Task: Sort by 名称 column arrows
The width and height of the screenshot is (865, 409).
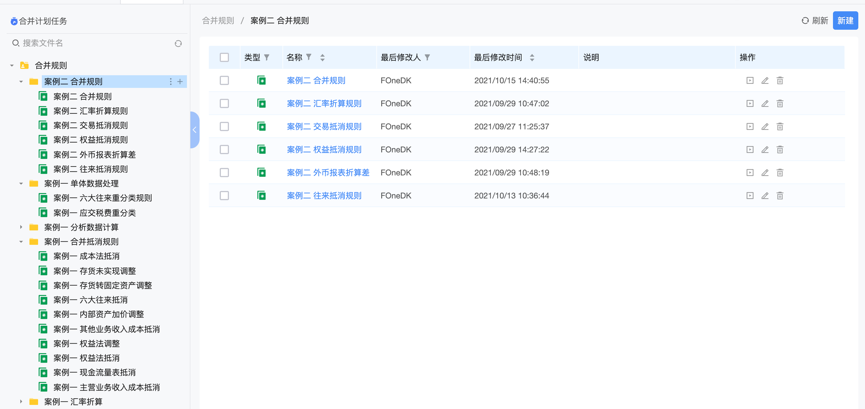Action: pyautogui.click(x=323, y=57)
